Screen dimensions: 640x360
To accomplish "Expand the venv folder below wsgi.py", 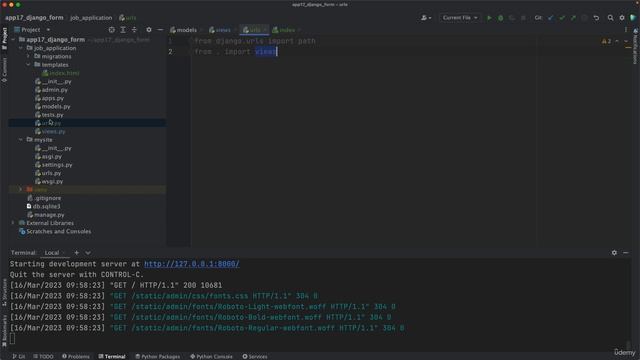I will point(21,189).
